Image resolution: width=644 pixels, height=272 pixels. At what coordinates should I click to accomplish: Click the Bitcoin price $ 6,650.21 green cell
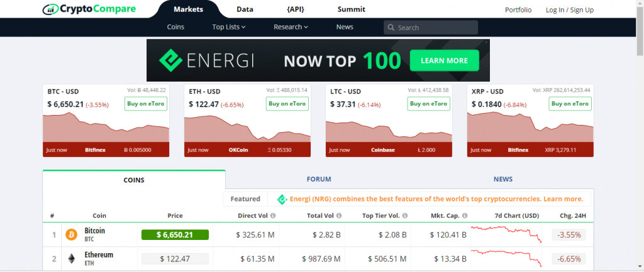(x=175, y=235)
